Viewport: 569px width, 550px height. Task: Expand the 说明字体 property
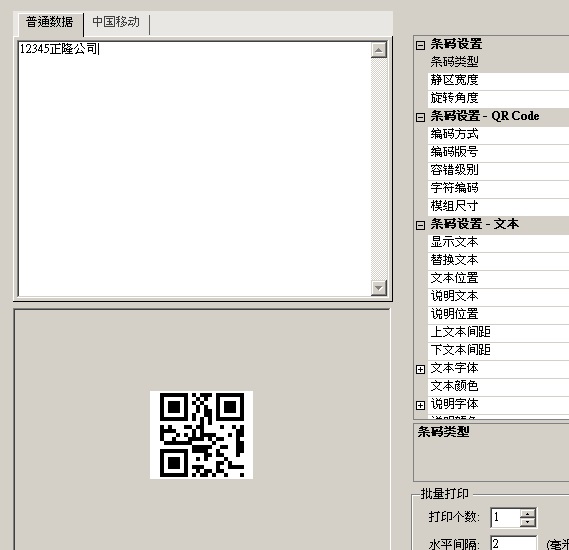pyautogui.click(x=420, y=405)
